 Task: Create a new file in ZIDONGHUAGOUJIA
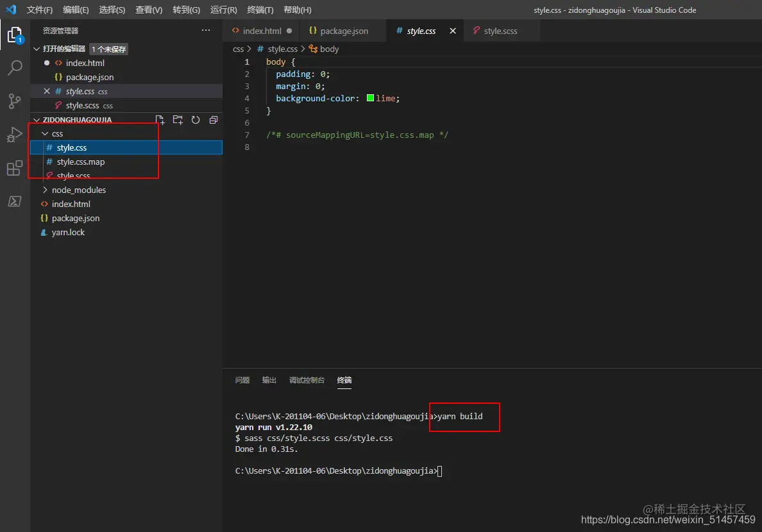click(x=160, y=120)
